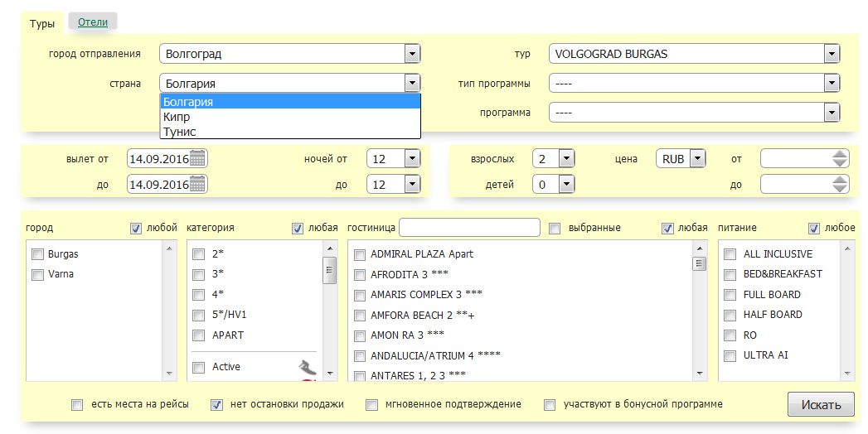This screenshot has height=434, width=868.
Task: Choose Кипр from the country list
Action: point(177,117)
